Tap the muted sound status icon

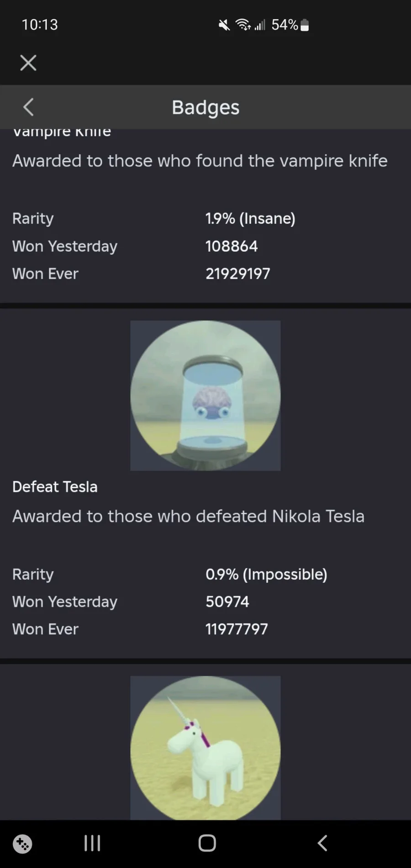point(224,25)
